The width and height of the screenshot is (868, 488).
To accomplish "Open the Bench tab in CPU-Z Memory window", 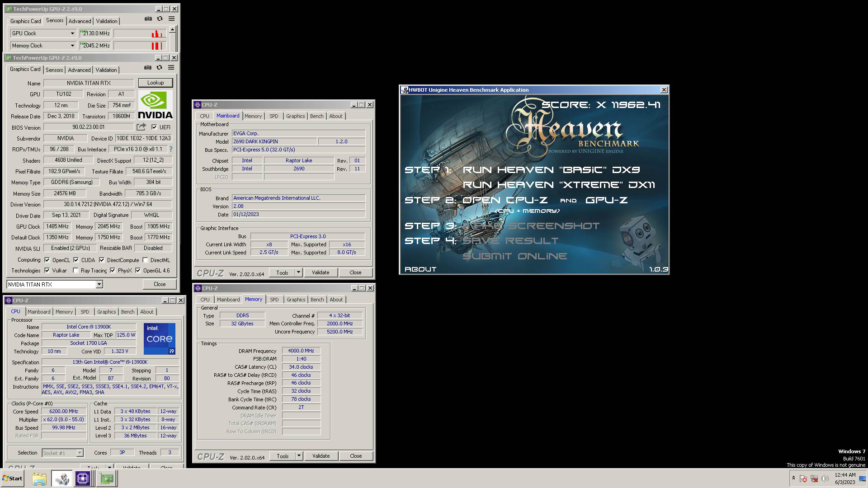I will [317, 300].
